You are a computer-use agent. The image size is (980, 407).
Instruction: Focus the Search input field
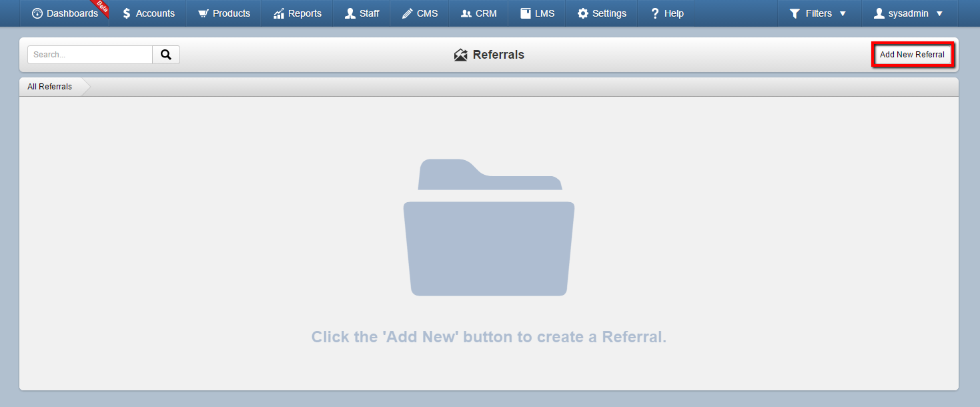(90, 55)
